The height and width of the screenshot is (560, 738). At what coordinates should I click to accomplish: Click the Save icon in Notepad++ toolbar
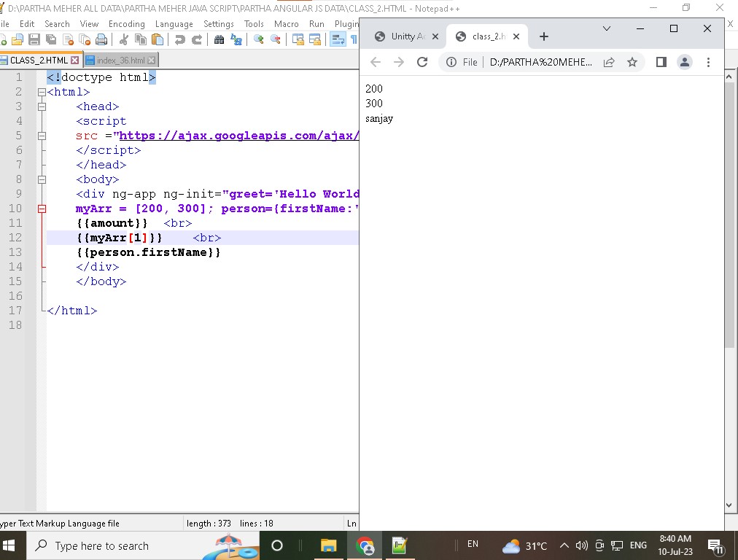pyautogui.click(x=34, y=40)
